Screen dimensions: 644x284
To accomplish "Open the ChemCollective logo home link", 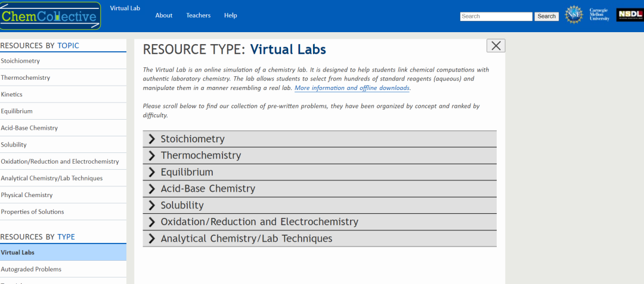I will 50,16.
